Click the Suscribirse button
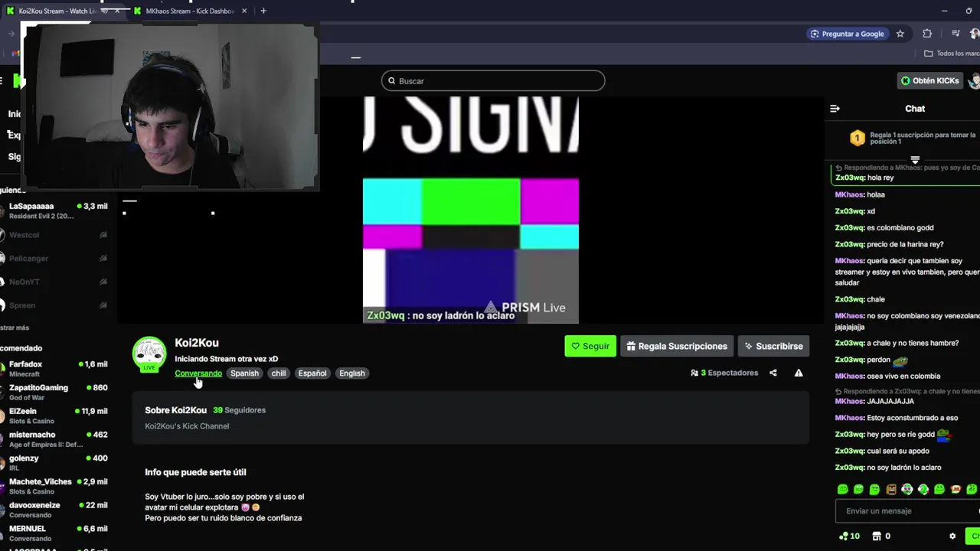Image resolution: width=980 pixels, height=551 pixels. (773, 346)
